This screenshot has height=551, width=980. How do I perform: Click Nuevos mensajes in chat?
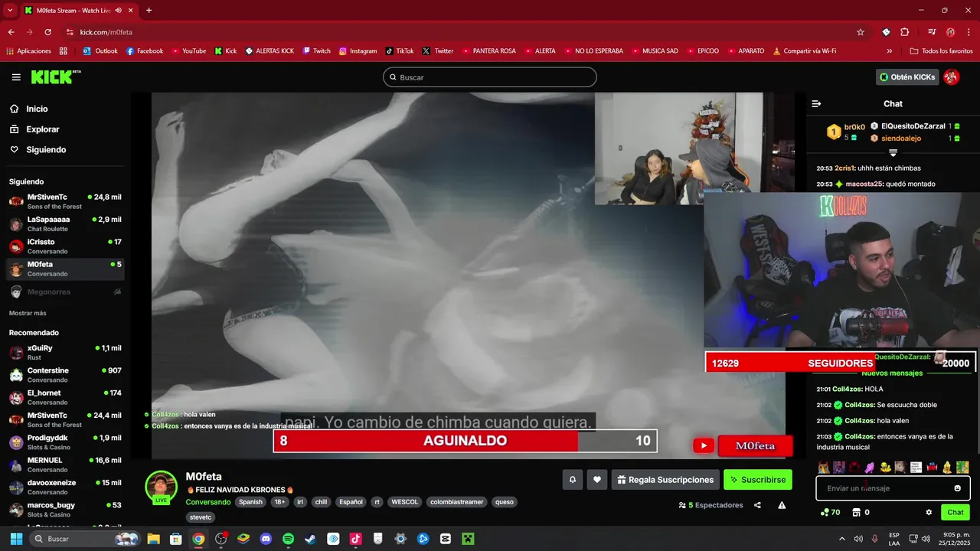click(892, 373)
